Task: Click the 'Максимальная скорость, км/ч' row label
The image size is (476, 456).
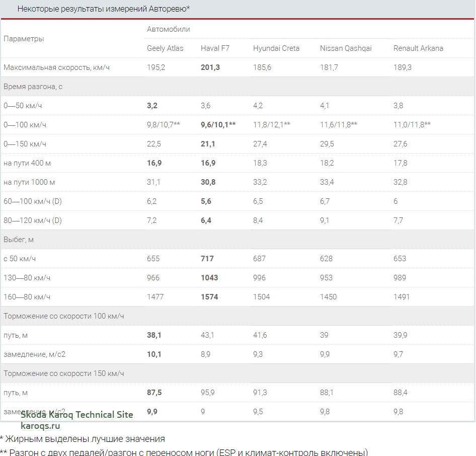Action: [56, 67]
